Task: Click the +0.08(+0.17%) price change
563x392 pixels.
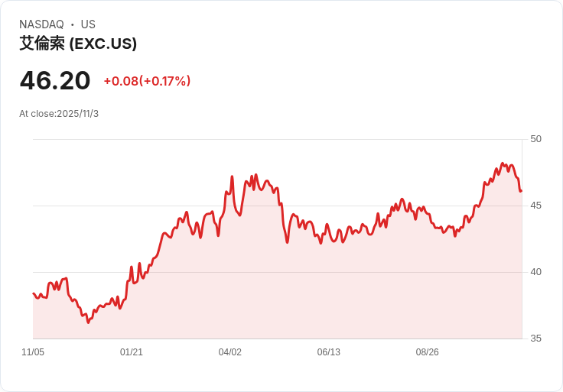Action: coord(147,81)
